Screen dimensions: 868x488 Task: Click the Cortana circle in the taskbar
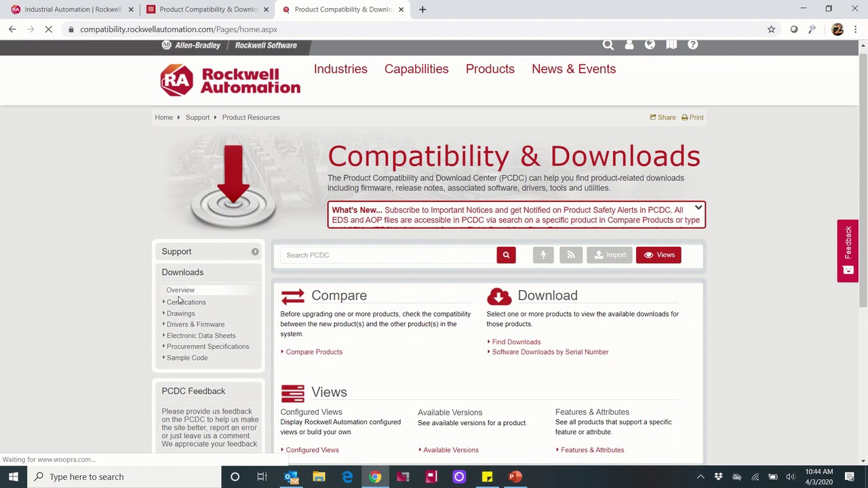(x=235, y=476)
